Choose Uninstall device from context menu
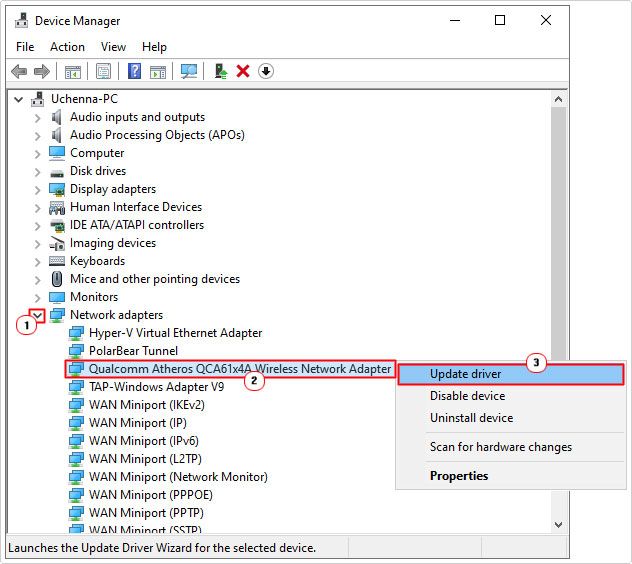This screenshot has width=632, height=564. 511,418
